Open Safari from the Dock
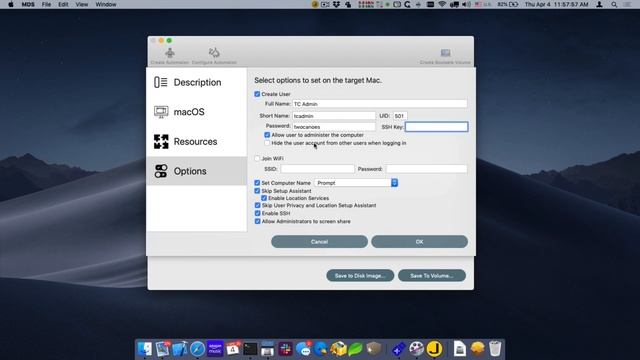 (198, 349)
